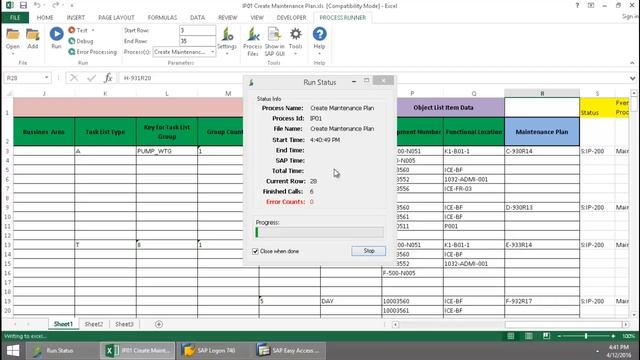Collapse the ribbon with arrow
The width and height of the screenshot is (640, 360).
coord(632,63)
